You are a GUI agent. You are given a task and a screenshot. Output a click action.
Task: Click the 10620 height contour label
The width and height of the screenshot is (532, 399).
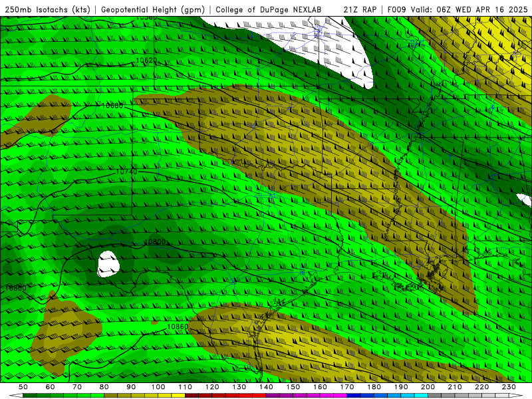[146, 61]
